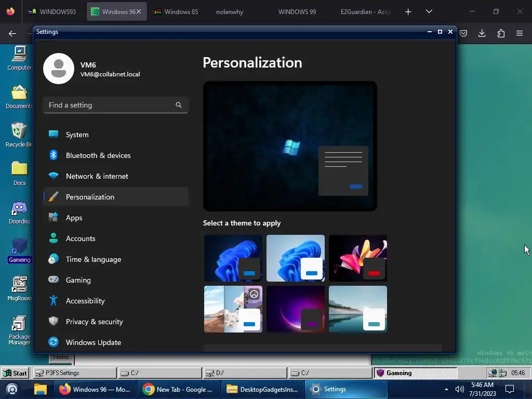Switch to DesktopGadgetsIns taskbar folder
The height and width of the screenshot is (399, 532).
pos(262,389)
